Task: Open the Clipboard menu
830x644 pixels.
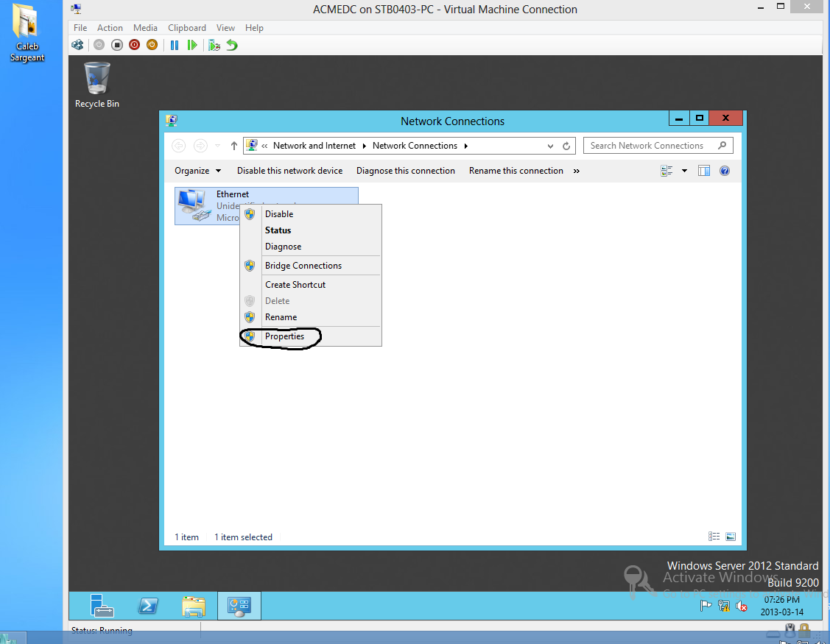Action: point(187,27)
